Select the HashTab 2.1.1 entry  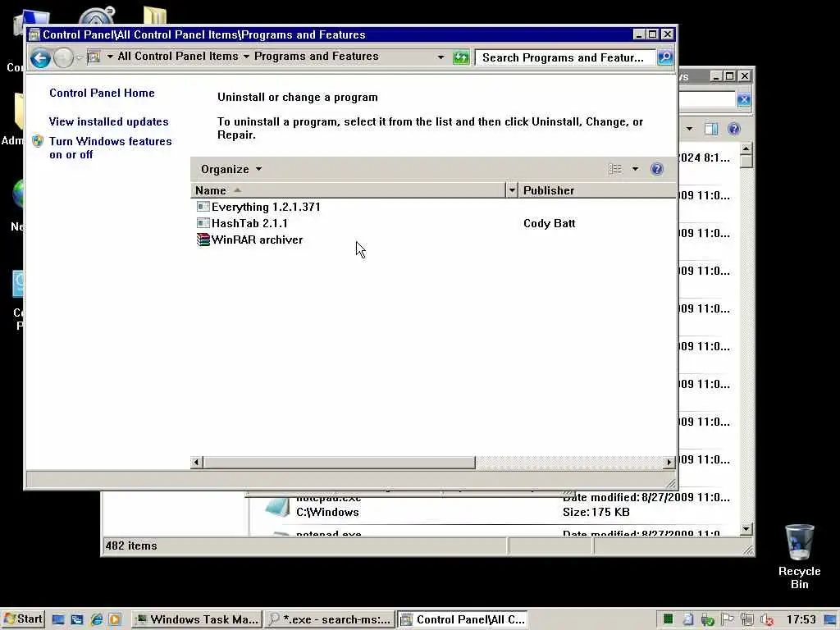(249, 223)
